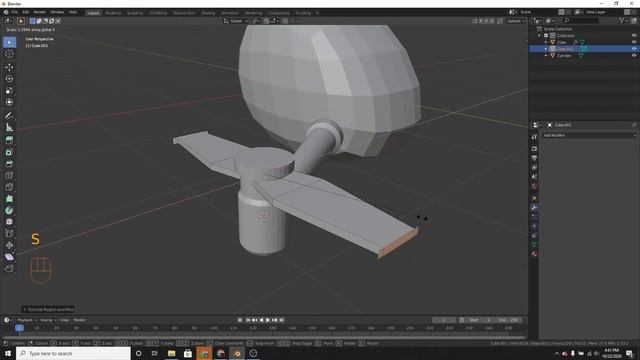The width and height of the screenshot is (640, 360).
Task: Open the Options dropdown in viewport header
Action: 516,21
